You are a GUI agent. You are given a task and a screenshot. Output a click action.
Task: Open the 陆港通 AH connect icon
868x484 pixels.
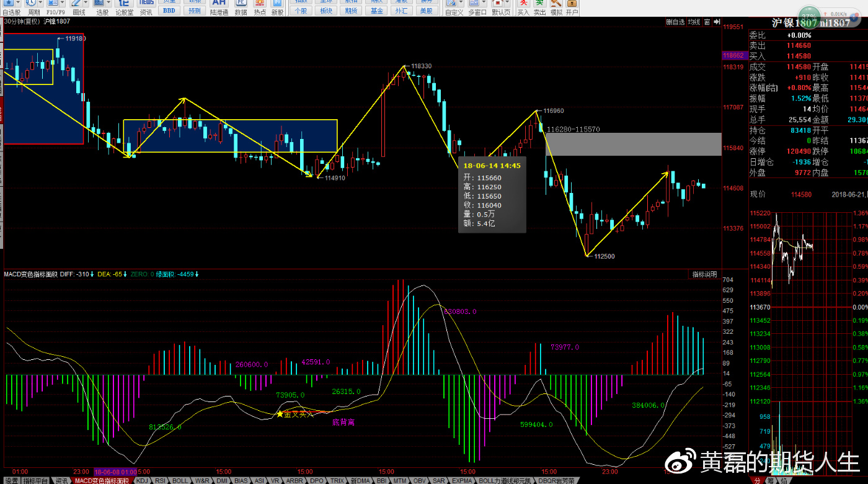pyautogui.click(x=219, y=4)
